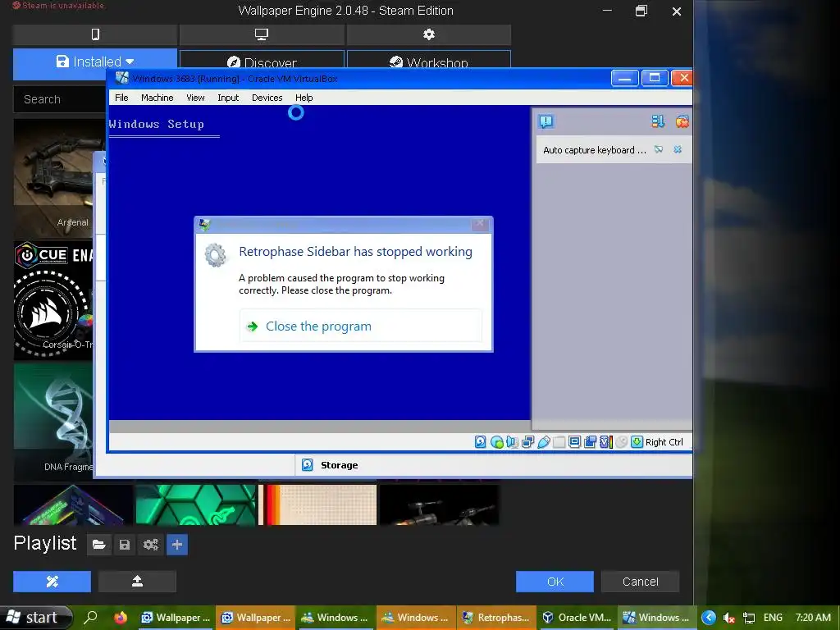
Task: Configure playlist settings gears icon
Action: pyautogui.click(x=151, y=545)
